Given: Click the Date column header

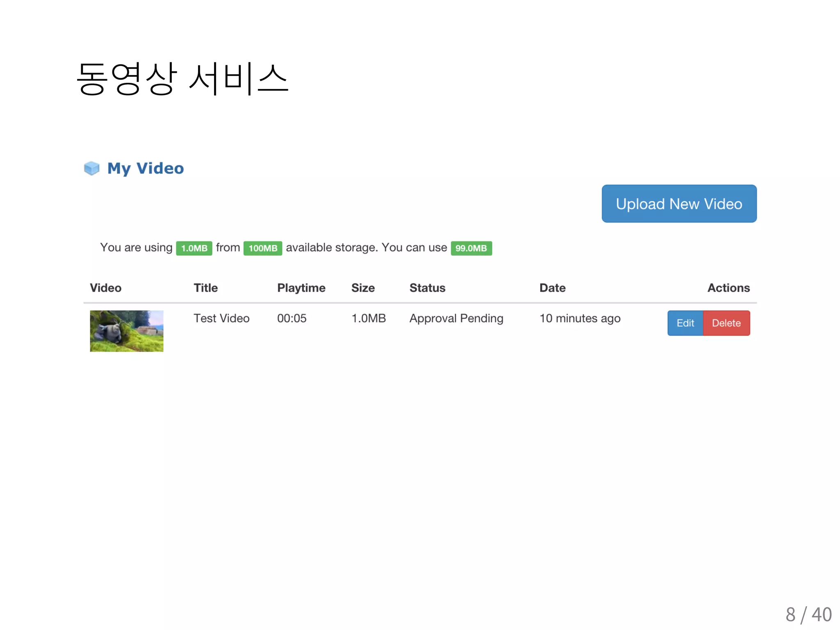Looking at the screenshot, I should 552,288.
